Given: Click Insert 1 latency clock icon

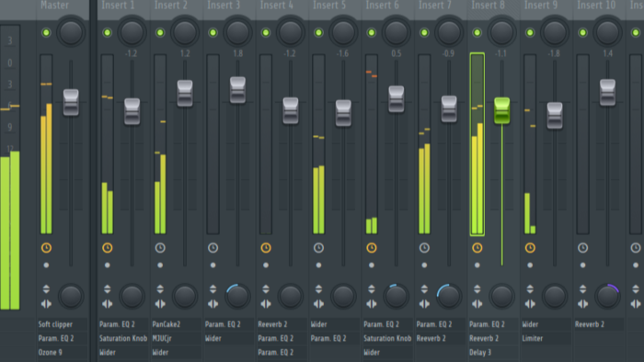Looking at the screenshot, I should 108,248.
